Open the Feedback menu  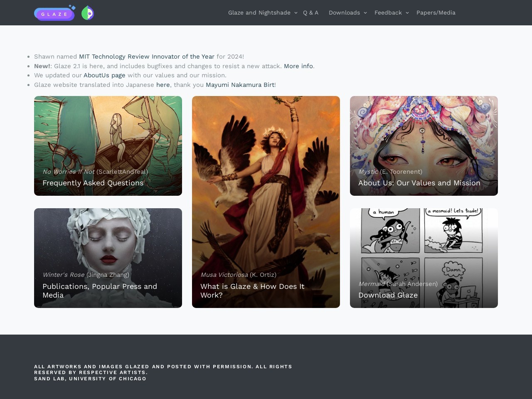point(388,13)
